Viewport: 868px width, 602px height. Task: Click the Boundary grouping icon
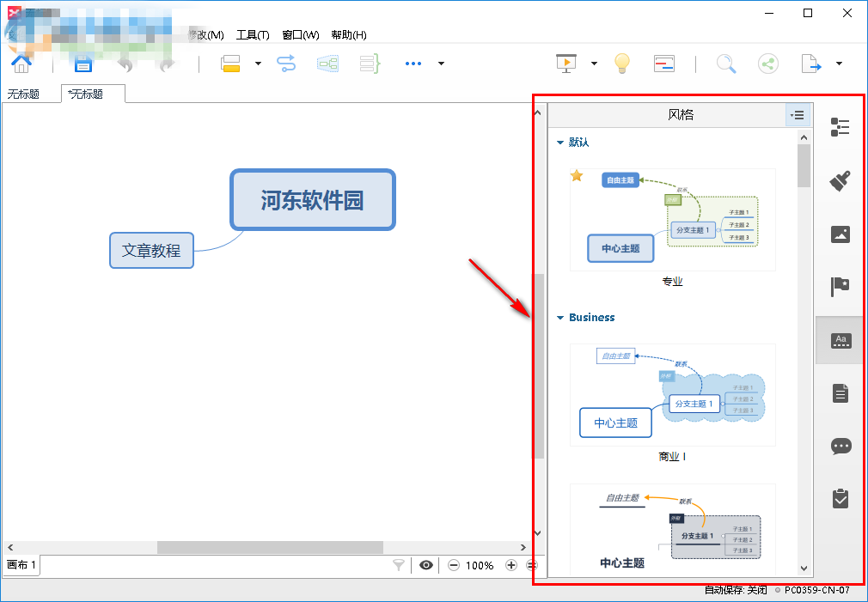327,64
